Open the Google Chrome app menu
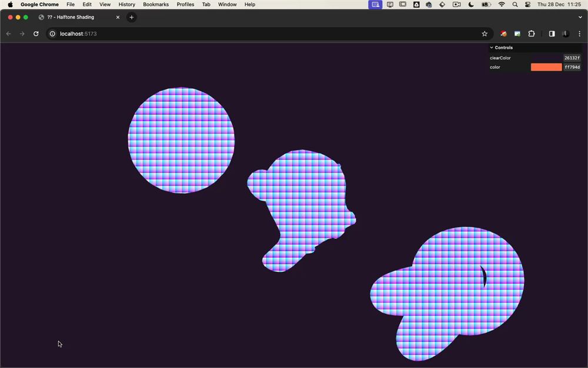The image size is (588, 368). click(40, 5)
